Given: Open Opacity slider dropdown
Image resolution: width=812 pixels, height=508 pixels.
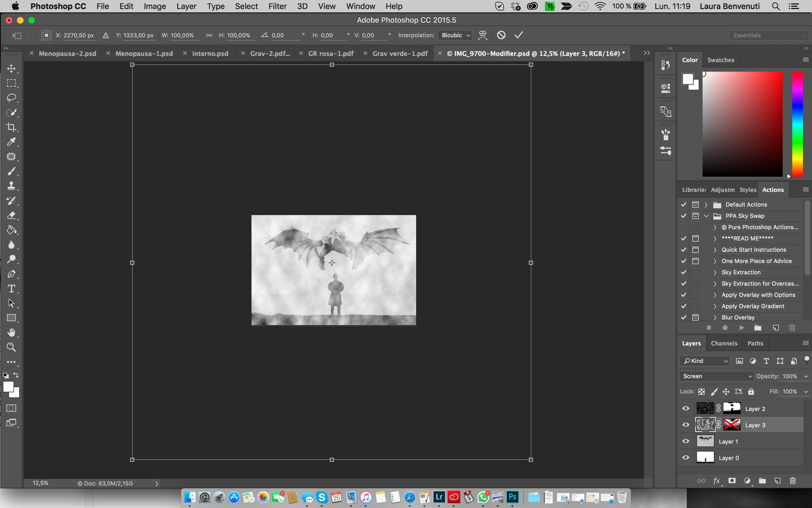Looking at the screenshot, I should pyautogui.click(x=806, y=376).
